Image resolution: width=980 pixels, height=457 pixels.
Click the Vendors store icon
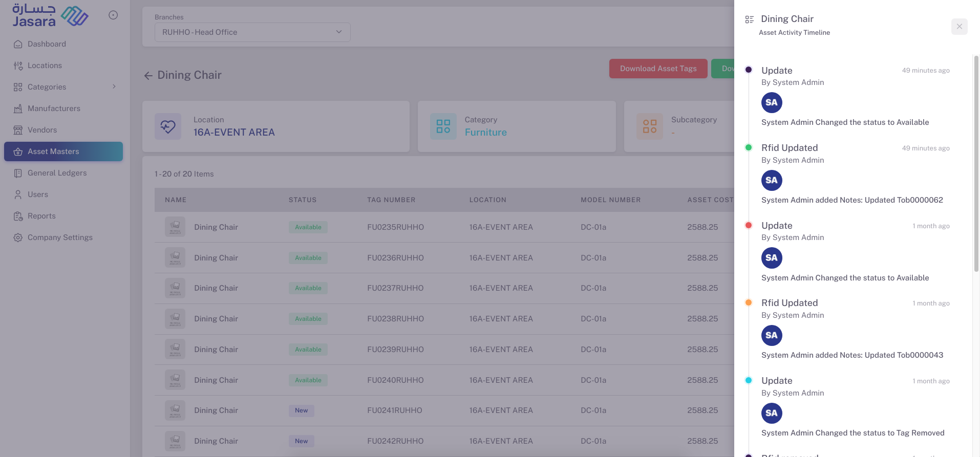click(18, 130)
